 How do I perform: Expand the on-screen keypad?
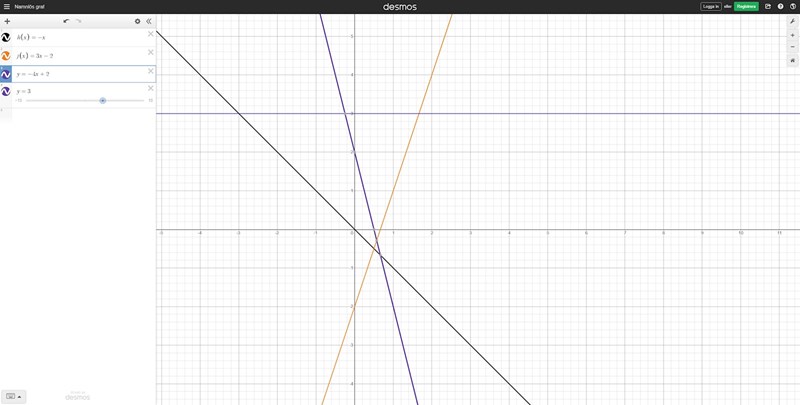(13, 396)
